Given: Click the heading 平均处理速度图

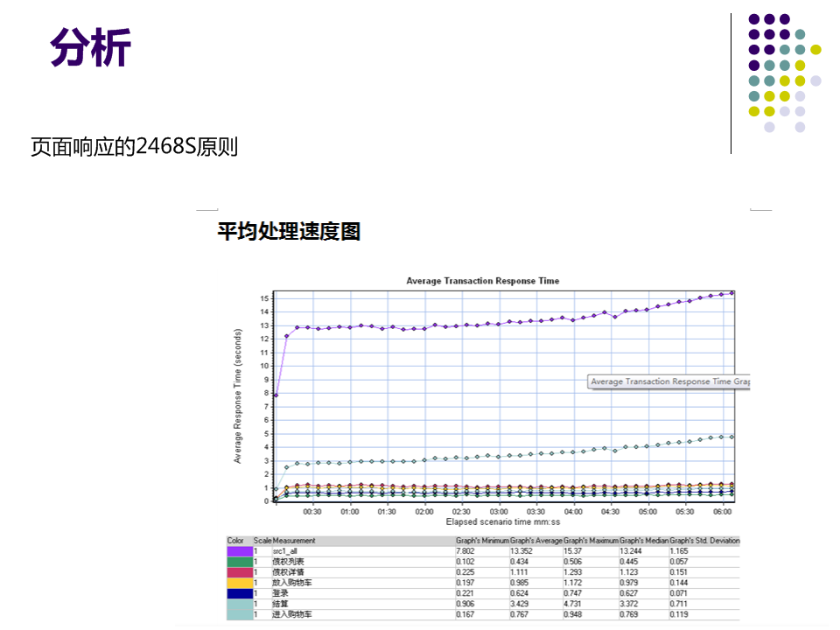Looking at the screenshot, I should tap(288, 231).
